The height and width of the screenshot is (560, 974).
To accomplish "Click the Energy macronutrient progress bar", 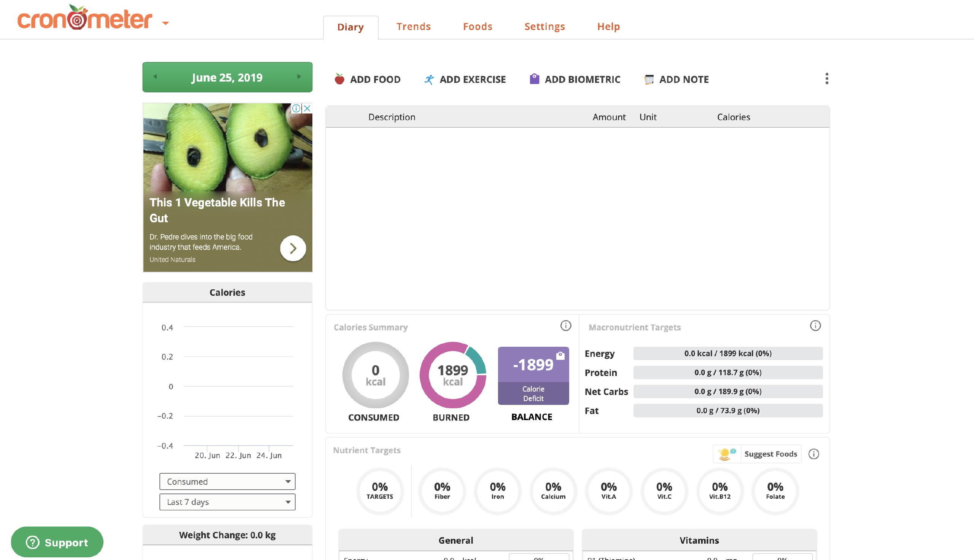I will point(727,354).
